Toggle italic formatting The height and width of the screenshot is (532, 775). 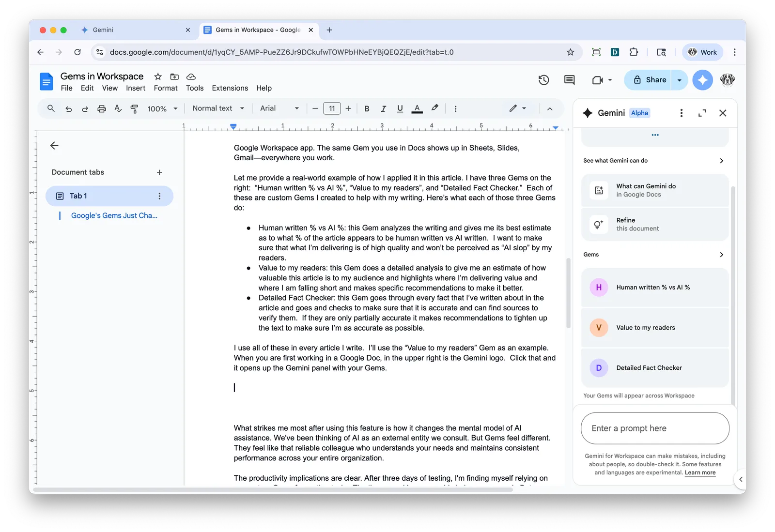[x=383, y=109]
